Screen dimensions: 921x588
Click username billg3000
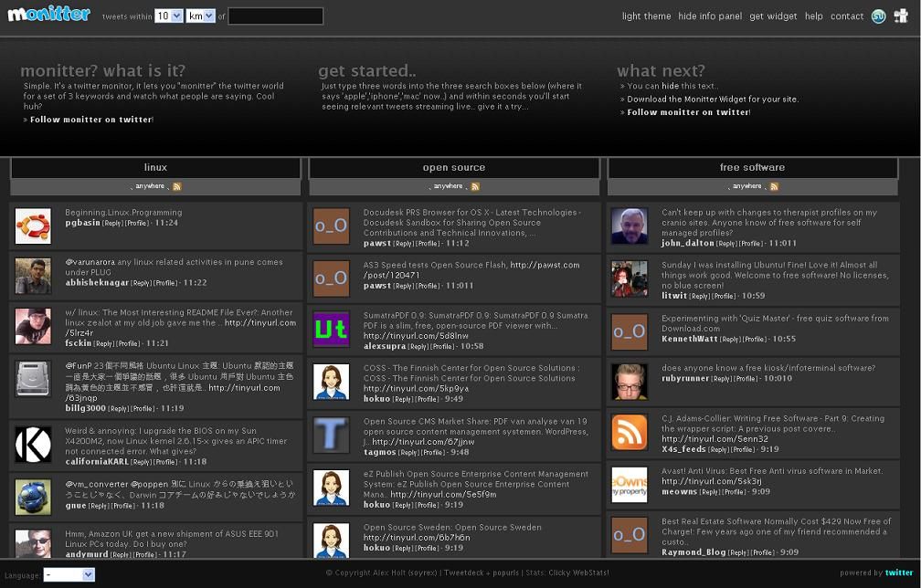click(x=86, y=408)
